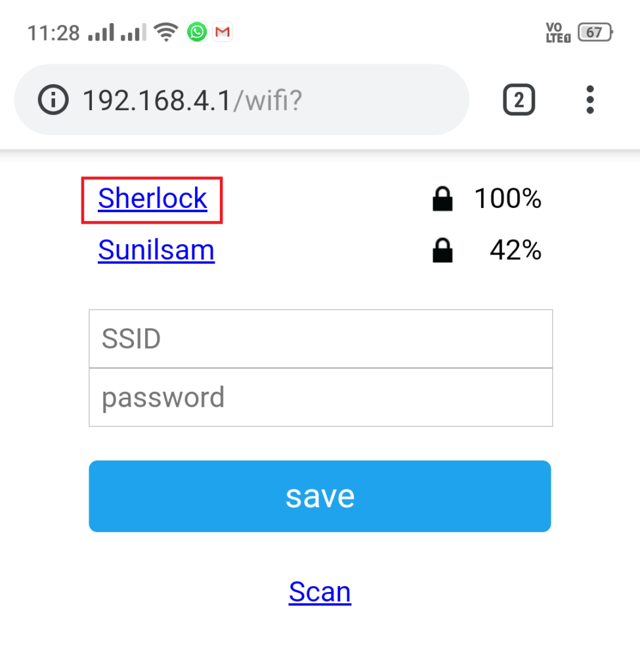This screenshot has width=640, height=672.
Task: Tap the page info icon in the address bar
Action: [x=53, y=100]
